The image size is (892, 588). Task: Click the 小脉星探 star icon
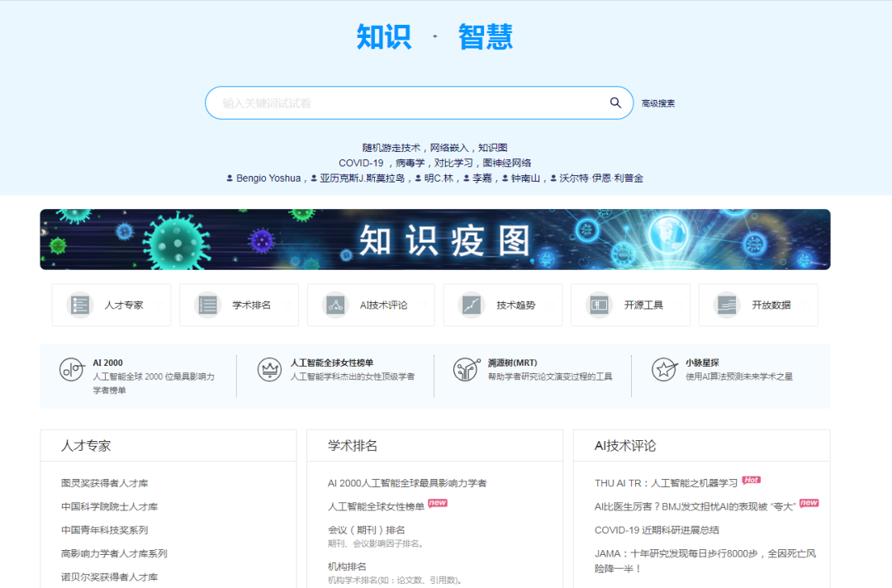664,370
